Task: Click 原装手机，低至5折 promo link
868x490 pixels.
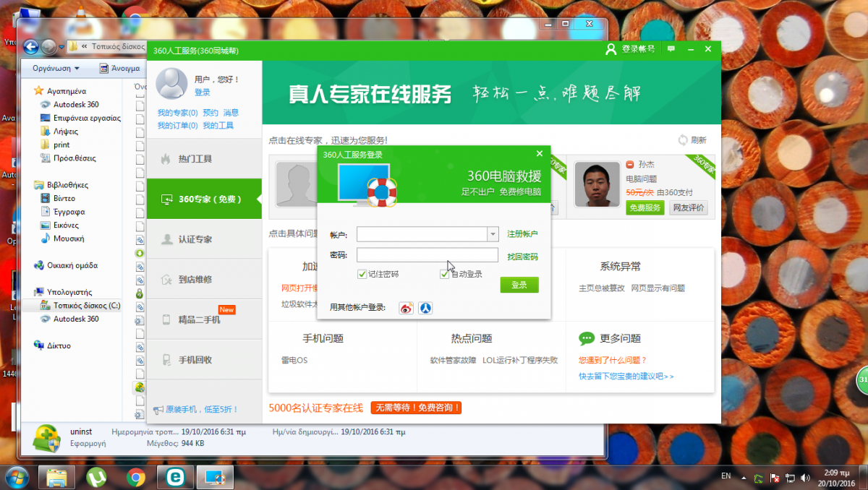Action: coord(197,410)
